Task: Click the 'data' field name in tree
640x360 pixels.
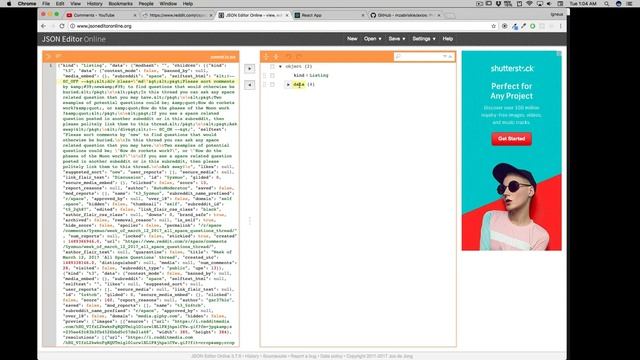Action: [299, 84]
